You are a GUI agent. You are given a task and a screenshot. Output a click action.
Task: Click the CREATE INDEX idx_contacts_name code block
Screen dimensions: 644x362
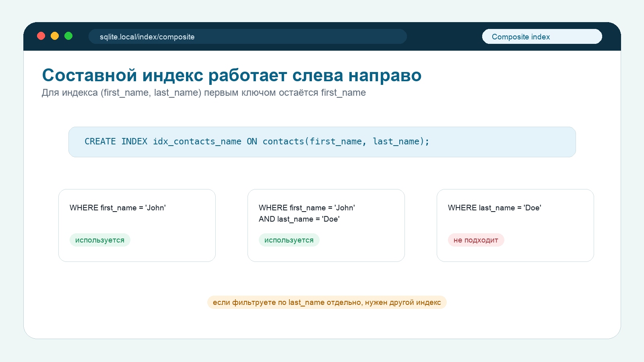[322, 142]
